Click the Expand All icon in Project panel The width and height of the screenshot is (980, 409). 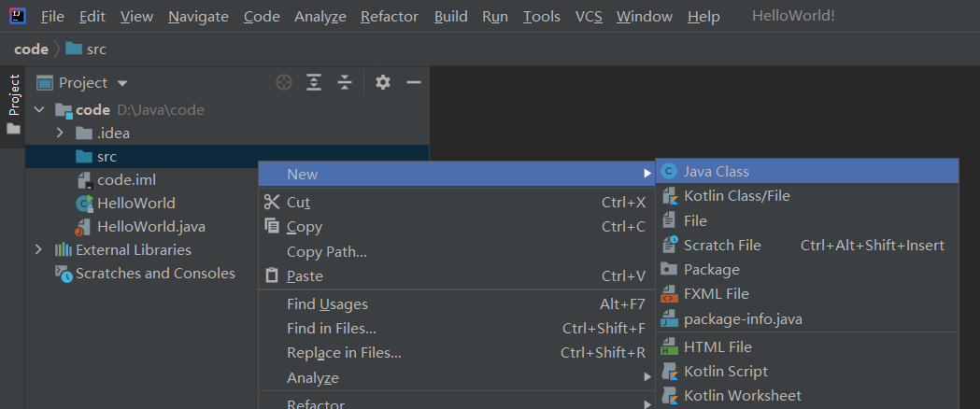pos(314,82)
